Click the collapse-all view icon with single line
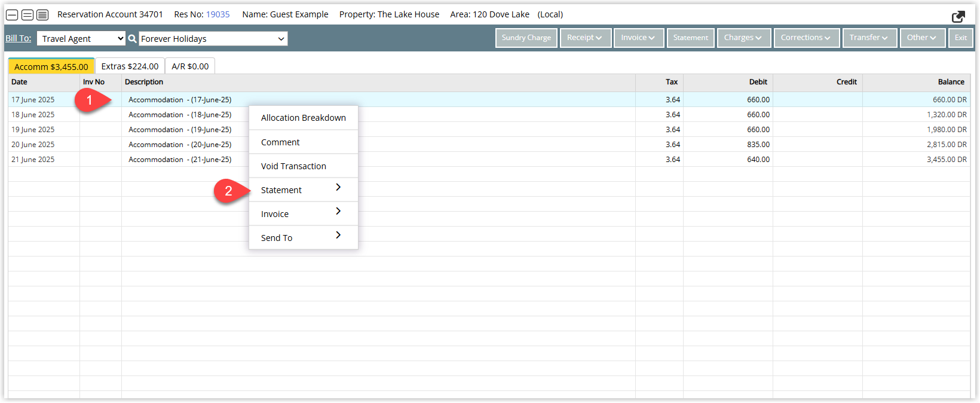Screen dimensions: 980x403 tap(12, 15)
